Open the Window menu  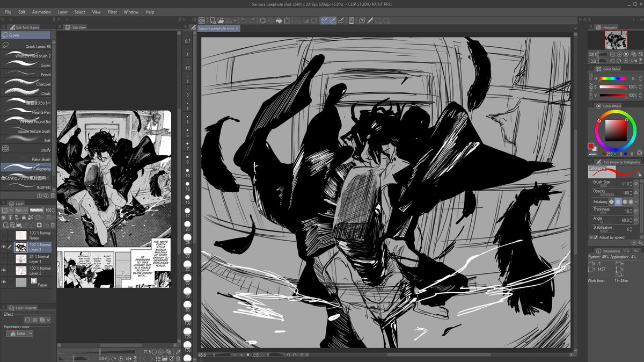click(131, 12)
